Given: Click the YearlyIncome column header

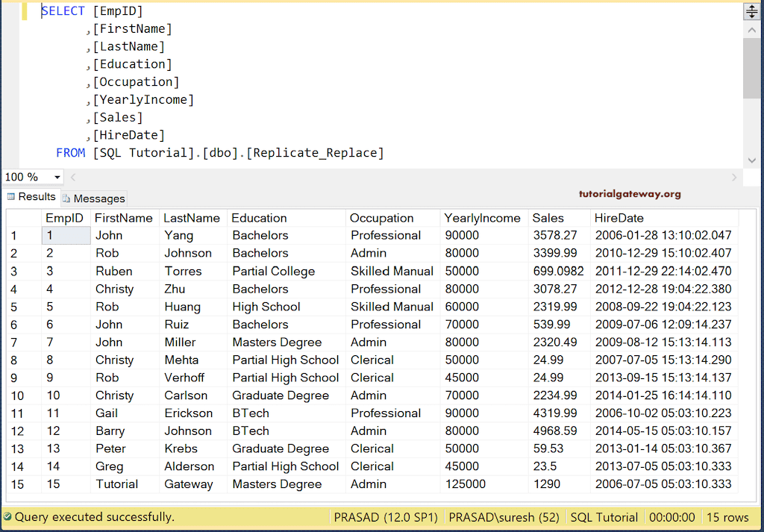Looking at the screenshot, I should click(x=482, y=218).
